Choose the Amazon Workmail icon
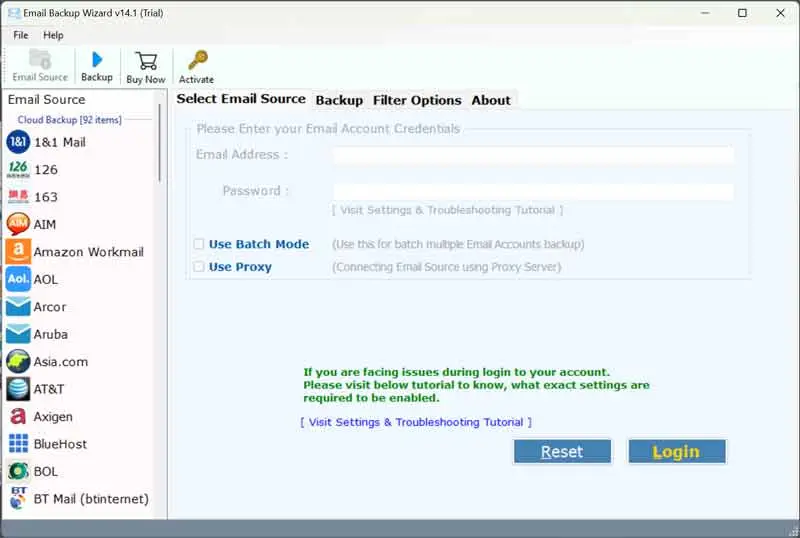Screen dimensions: 800x538 tap(18, 252)
